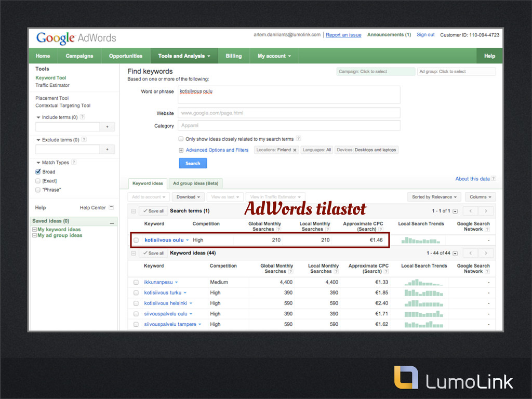Click the Category input field
This screenshot has height=399, width=532.
[x=289, y=126]
